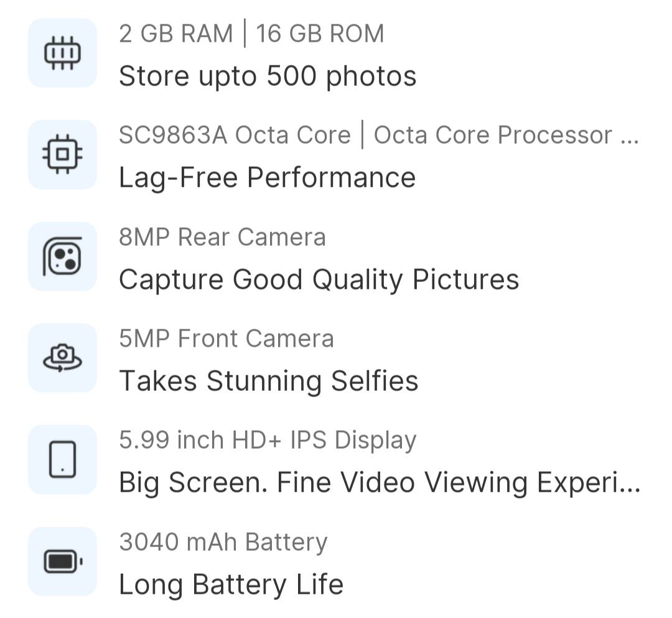
Task: Open "Capture Good Quality Pictures" feature
Action: (x=319, y=279)
